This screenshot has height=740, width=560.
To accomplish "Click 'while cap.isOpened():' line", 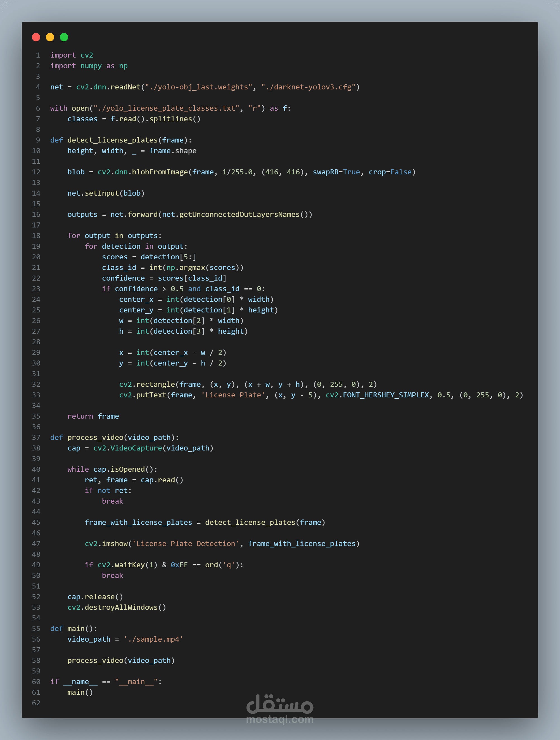I will click(112, 469).
